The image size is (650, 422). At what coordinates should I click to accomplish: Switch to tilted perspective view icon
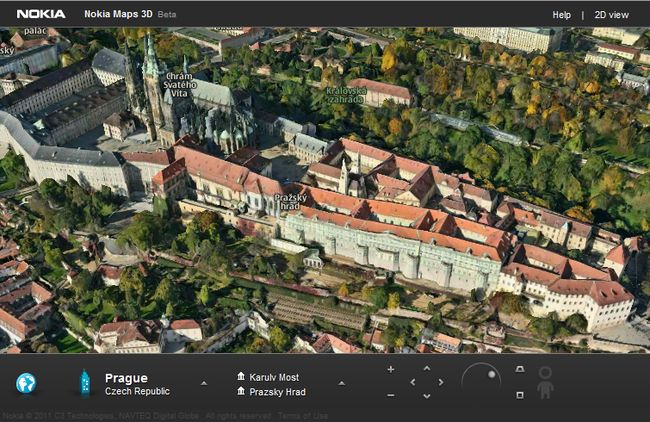[x=520, y=369]
